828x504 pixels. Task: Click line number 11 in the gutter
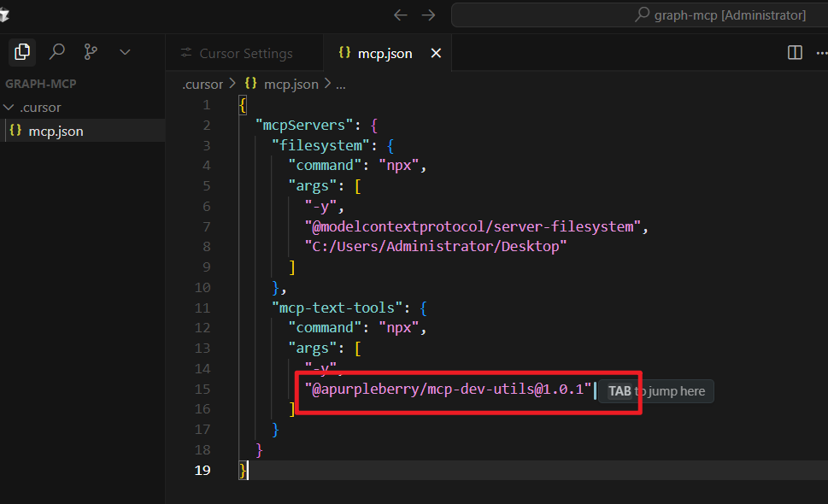(x=203, y=308)
